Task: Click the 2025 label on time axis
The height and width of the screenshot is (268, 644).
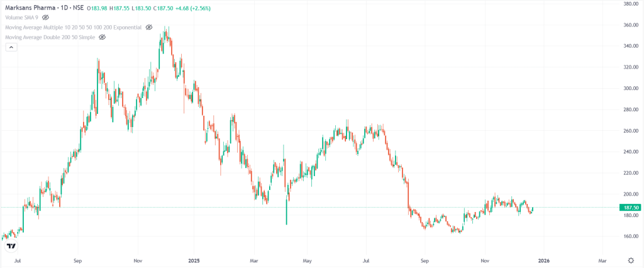Action: point(193,259)
